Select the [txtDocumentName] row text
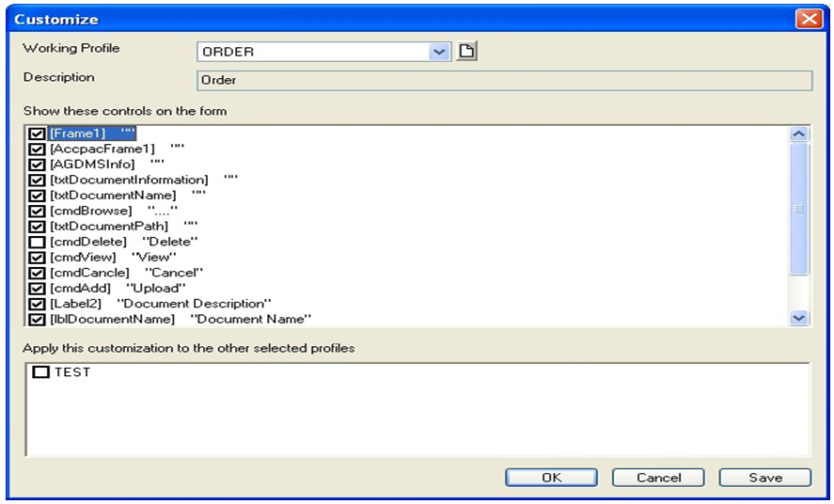 click(x=128, y=195)
